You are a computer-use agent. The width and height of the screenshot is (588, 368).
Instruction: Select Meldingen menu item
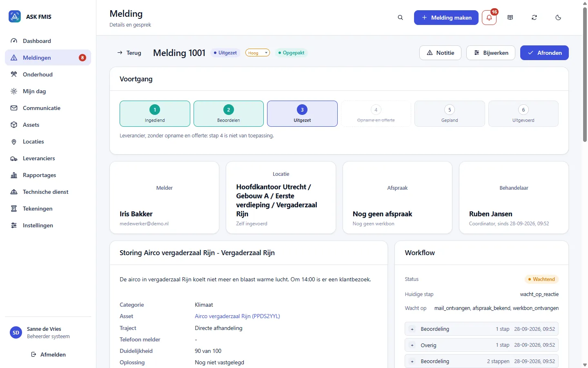(x=48, y=58)
